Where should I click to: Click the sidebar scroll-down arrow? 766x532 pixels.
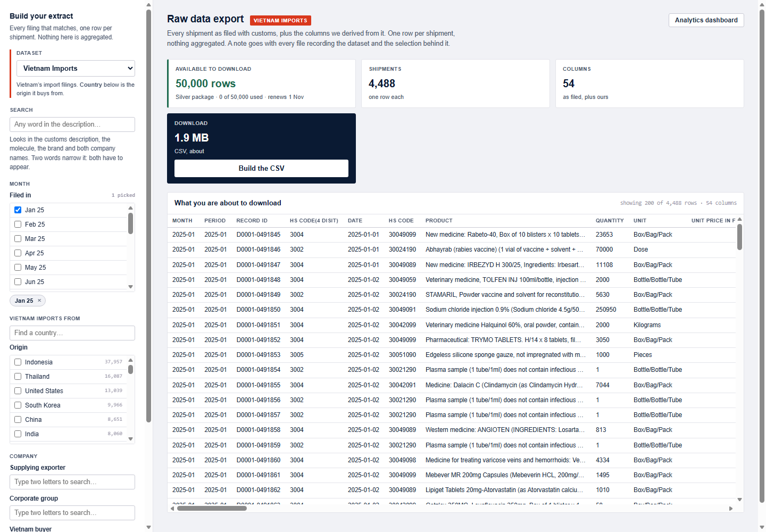148,527
